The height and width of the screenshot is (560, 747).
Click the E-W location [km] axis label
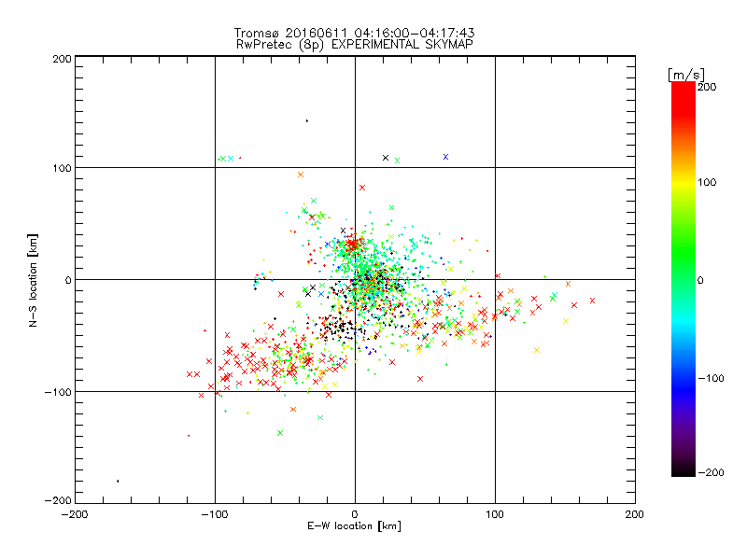coord(354,525)
